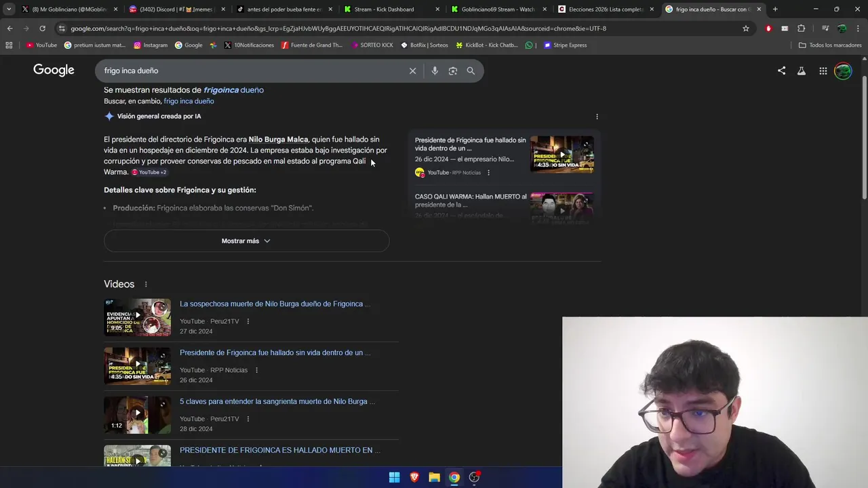Open the 10Notificaciones bookmark
Screen dimensions: 868x488
(x=249, y=45)
